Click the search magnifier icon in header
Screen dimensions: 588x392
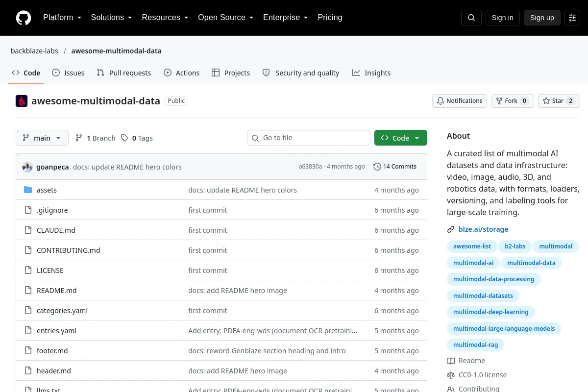(471, 18)
